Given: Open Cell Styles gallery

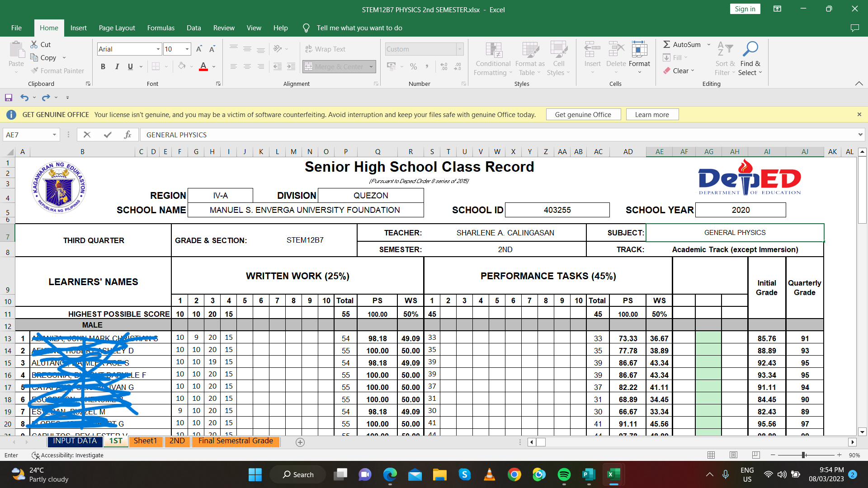Looking at the screenshot, I should [x=559, y=59].
